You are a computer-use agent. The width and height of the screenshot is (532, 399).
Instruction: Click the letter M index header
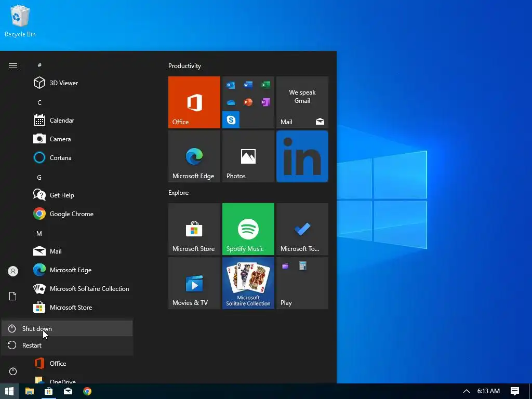coord(39,233)
